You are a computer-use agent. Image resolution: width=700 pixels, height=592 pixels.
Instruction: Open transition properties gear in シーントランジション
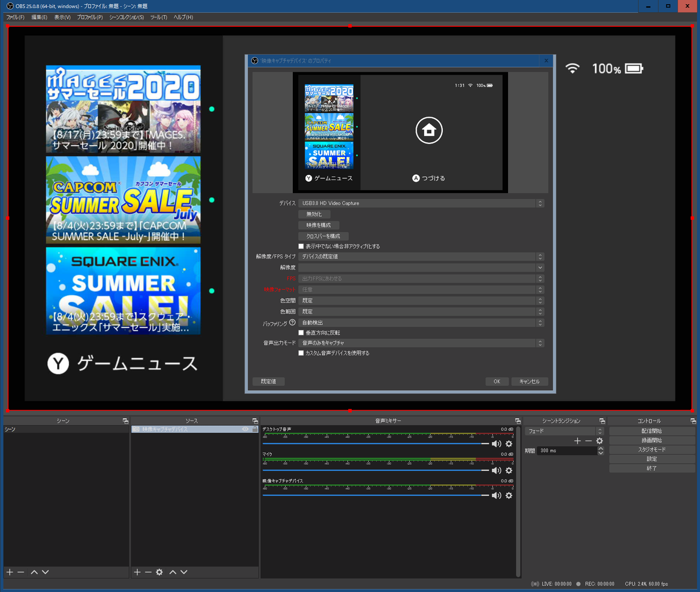tap(599, 441)
